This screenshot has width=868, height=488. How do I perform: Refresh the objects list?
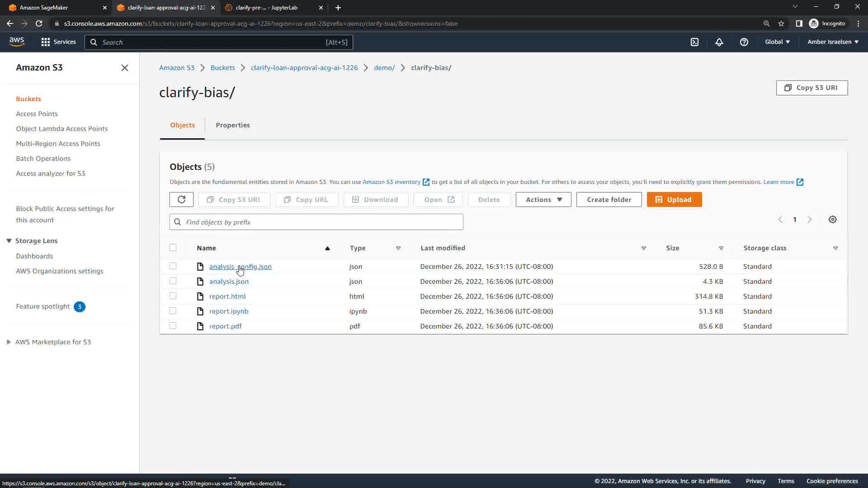click(181, 200)
